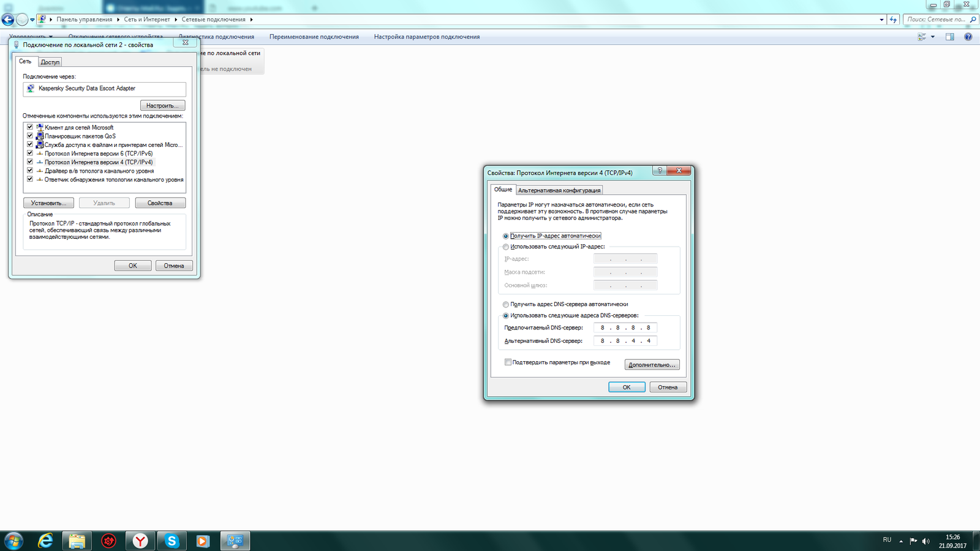Click the volume speaker tray icon

[926, 541]
